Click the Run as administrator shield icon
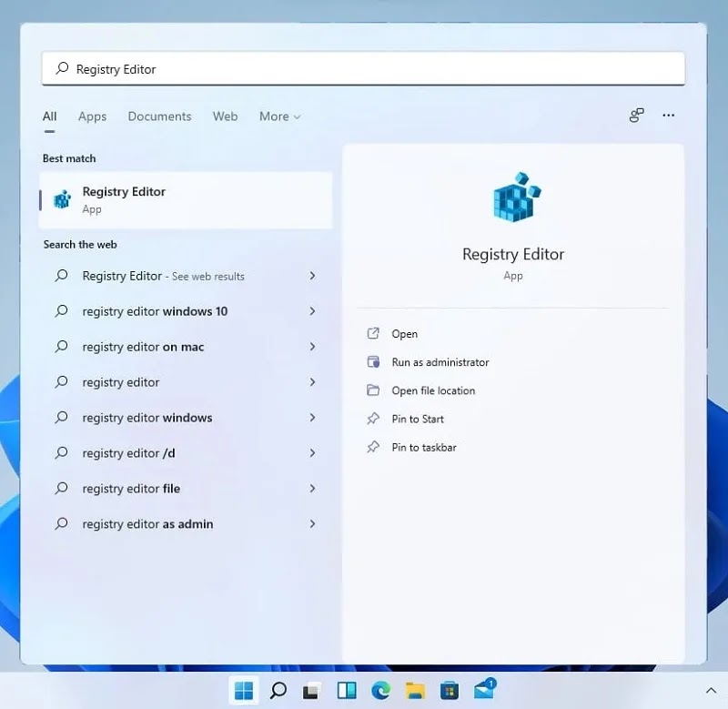This screenshot has width=728, height=709. point(373,361)
